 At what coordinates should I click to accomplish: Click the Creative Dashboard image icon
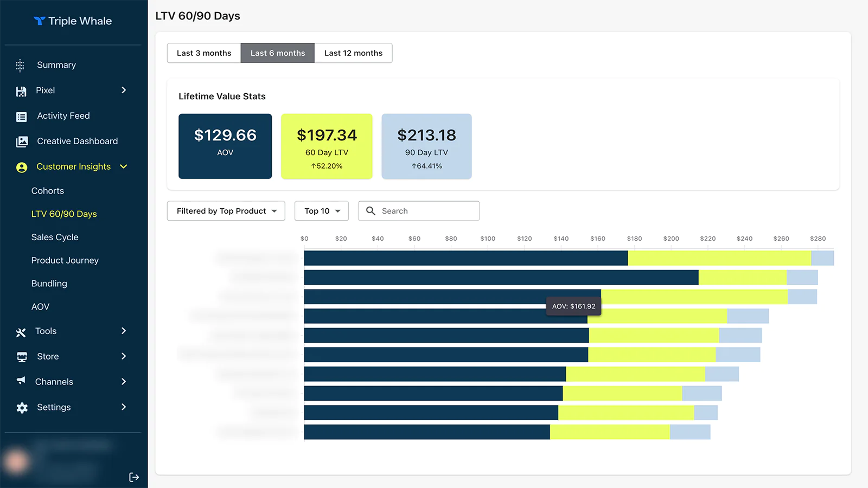pyautogui.click(x=22, y=142)
